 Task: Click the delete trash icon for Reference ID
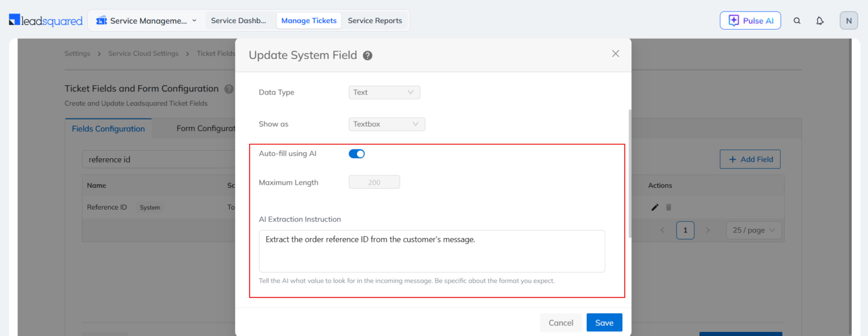coord(668,207)
